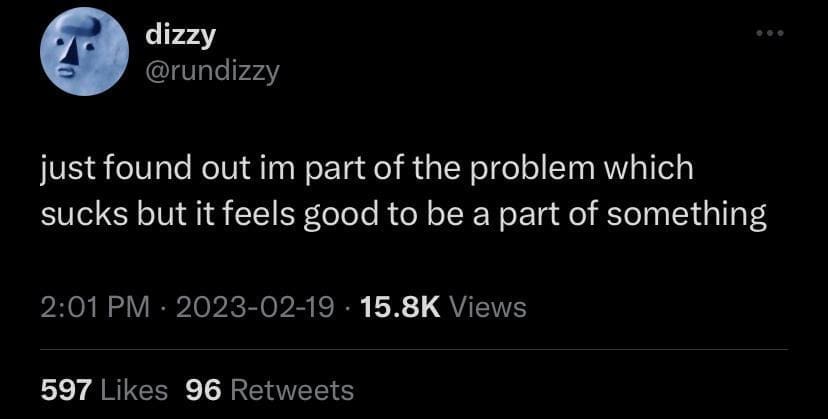Click the divider line above the Likes row
Viewport: 828px width, 419px height.
pos(414,349)
